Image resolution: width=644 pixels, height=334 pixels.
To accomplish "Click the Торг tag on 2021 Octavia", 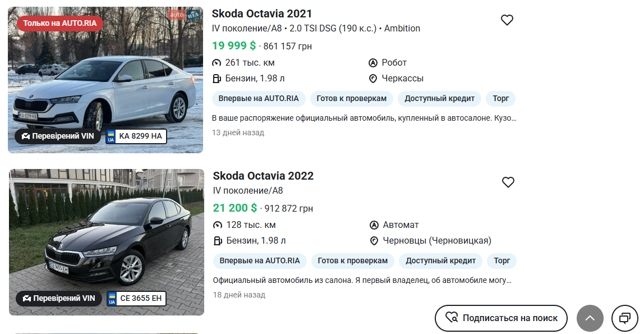I will pos(500,99).
